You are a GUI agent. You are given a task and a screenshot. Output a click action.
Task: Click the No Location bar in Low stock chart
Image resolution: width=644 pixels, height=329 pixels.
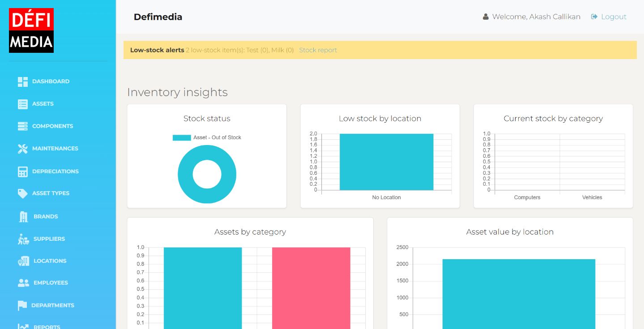(386, 162)
